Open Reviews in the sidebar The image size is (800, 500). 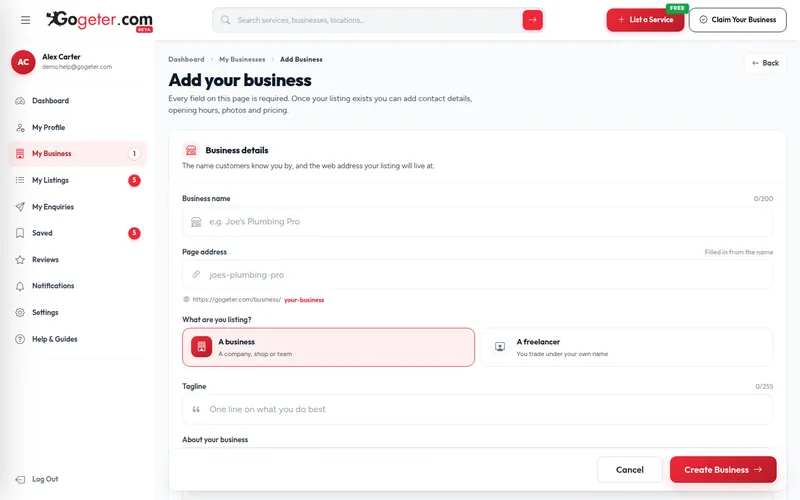pos(78,260)
